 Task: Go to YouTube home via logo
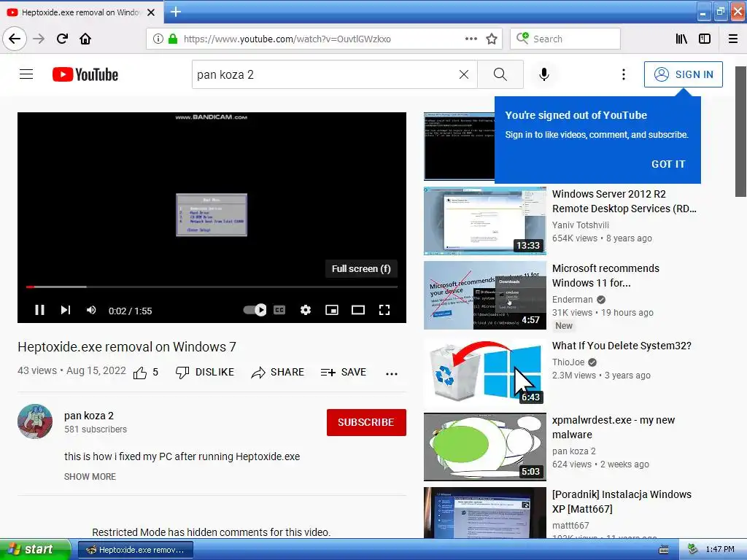85,74
